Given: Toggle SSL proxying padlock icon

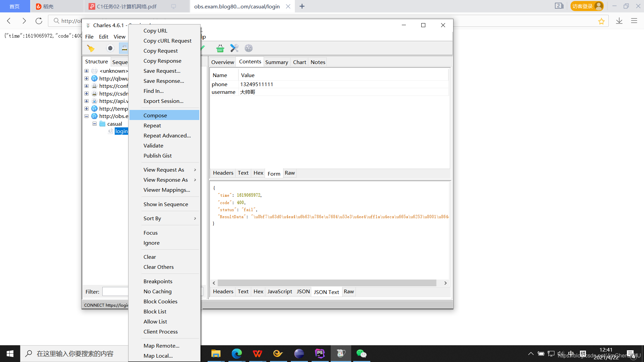Looking at the screenshot, I should pyautogui.click(x=124, y=48).
